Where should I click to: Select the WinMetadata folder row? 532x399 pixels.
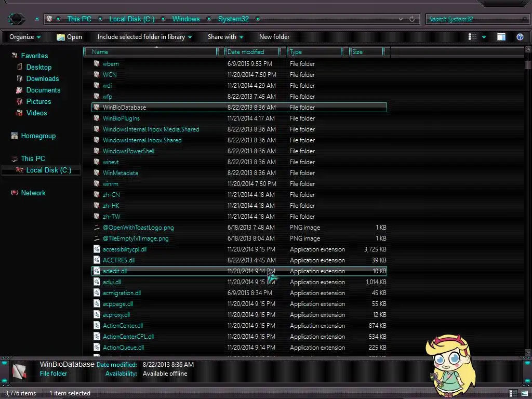[x=239, y=172]
